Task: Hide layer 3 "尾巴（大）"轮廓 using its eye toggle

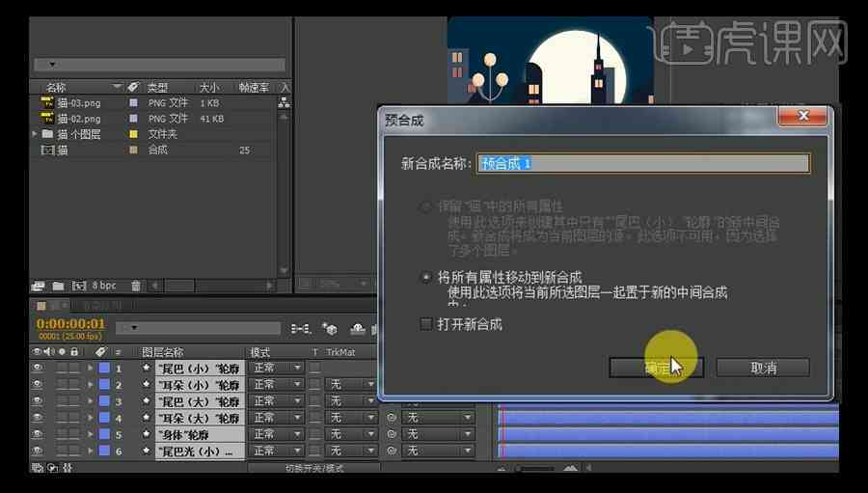Action: [x=37, y=401]
